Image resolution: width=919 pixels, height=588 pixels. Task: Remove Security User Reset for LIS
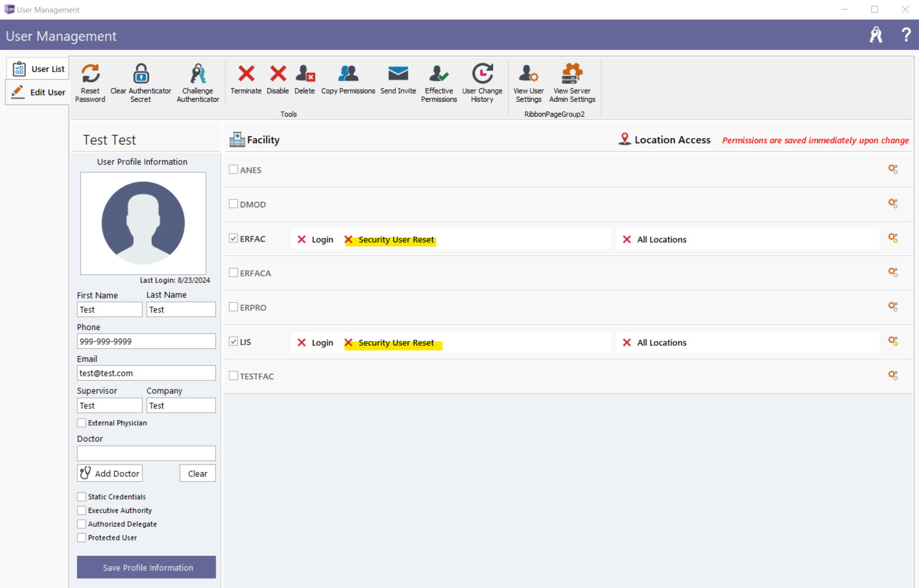click(348, 343)
